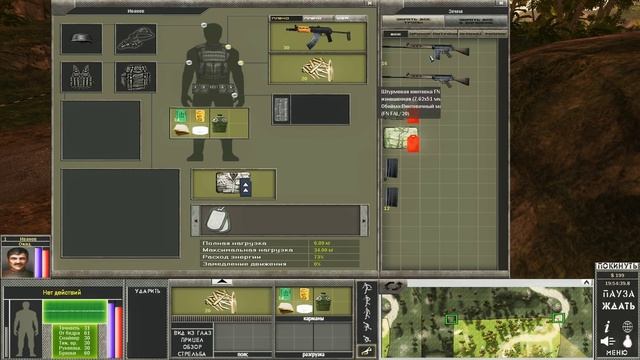Select the canteen in bottom pockets panel
The height and width of the screenshot is (360, 640).
click(323, 301)
